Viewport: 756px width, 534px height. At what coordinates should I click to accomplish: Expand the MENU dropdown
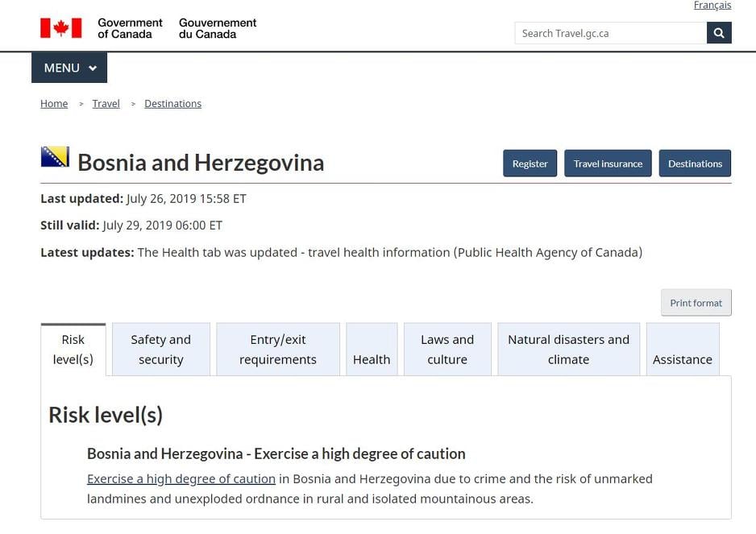(69, 68)
